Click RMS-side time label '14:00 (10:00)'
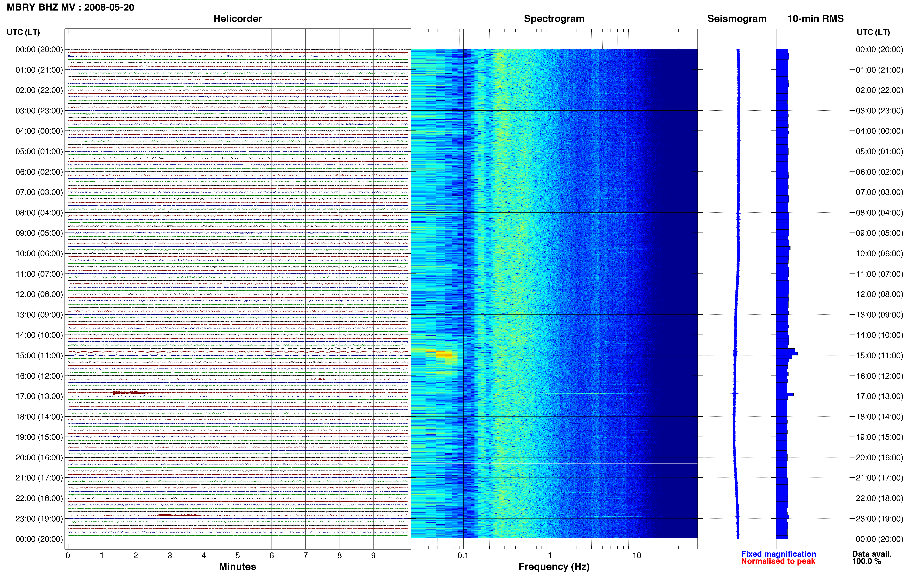924x578 pixels. tap(879, 335)
